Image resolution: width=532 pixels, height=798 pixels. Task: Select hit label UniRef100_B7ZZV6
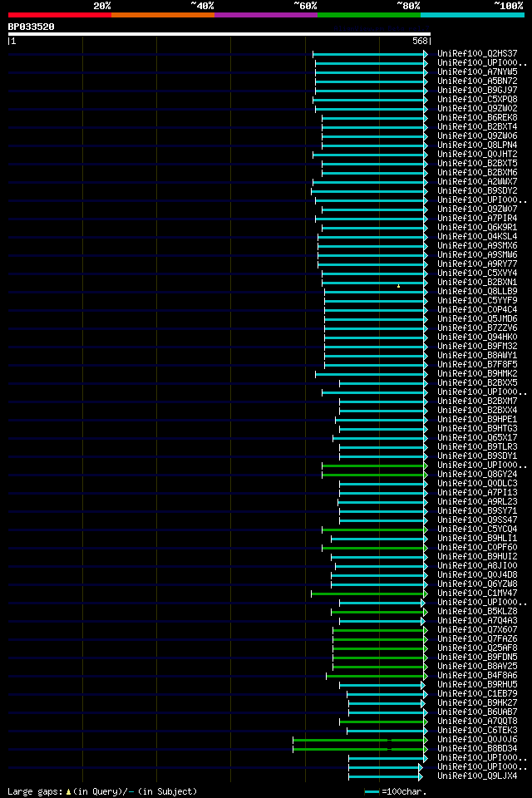[x=477, y=328]
